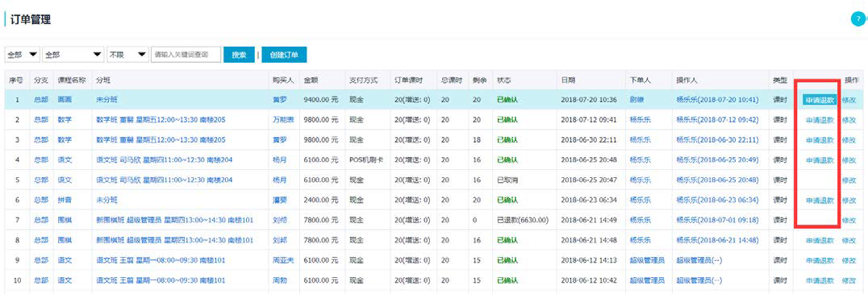The image size is (868, 294).
Task: Click the 创建订单 button
Action: coord(284,55)
